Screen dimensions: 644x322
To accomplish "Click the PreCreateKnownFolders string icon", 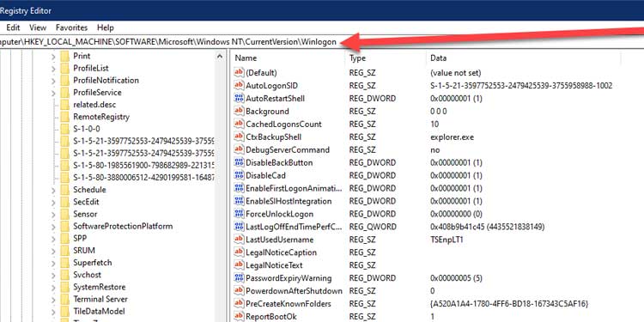I will pos(239,303).
